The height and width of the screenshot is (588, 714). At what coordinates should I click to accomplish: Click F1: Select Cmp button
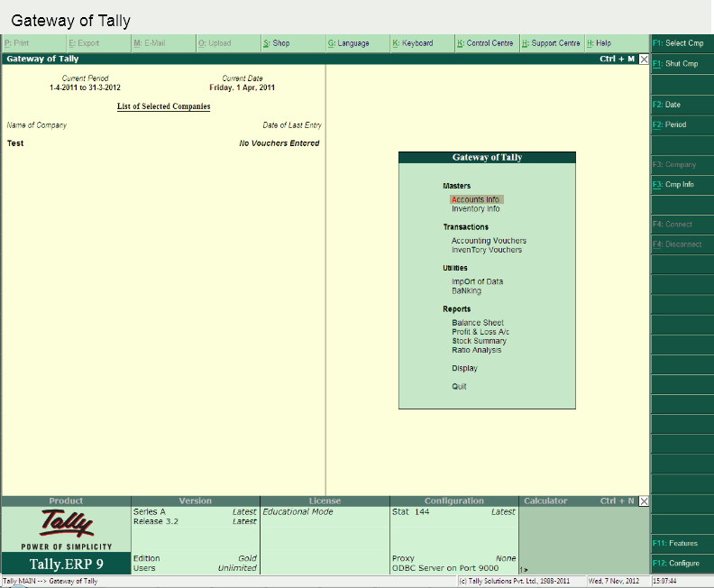click(682, 43)
